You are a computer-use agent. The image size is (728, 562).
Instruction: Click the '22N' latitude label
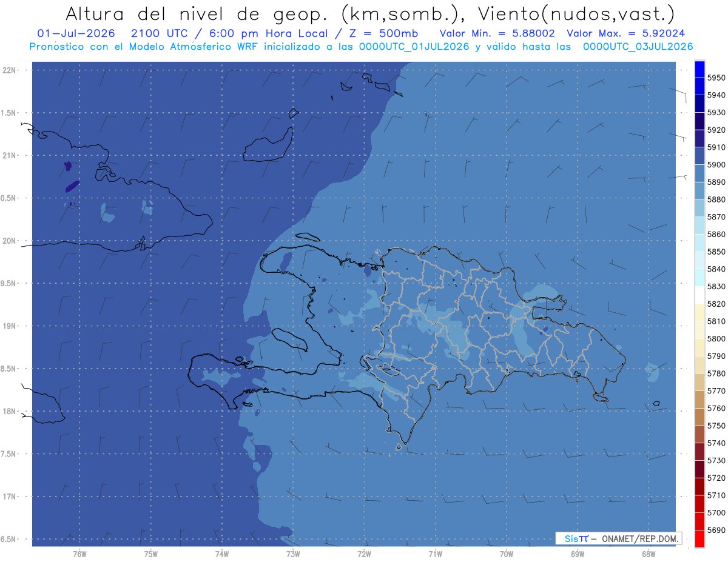(x=9, y=70)
